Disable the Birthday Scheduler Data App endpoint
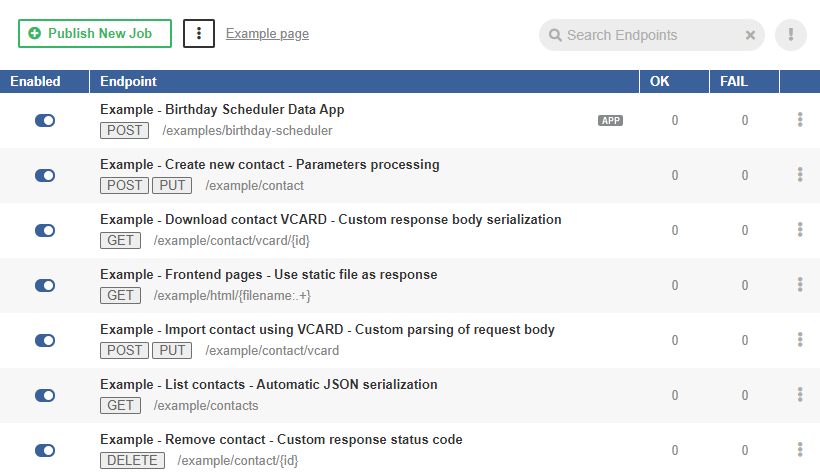The height and width of the screenshot is (473, 820). click(45, 120)
